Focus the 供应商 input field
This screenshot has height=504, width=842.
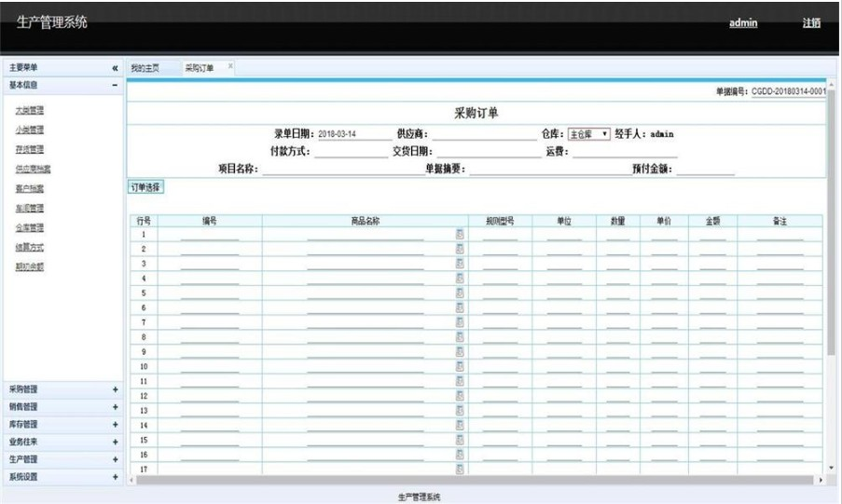coord(484,134)
